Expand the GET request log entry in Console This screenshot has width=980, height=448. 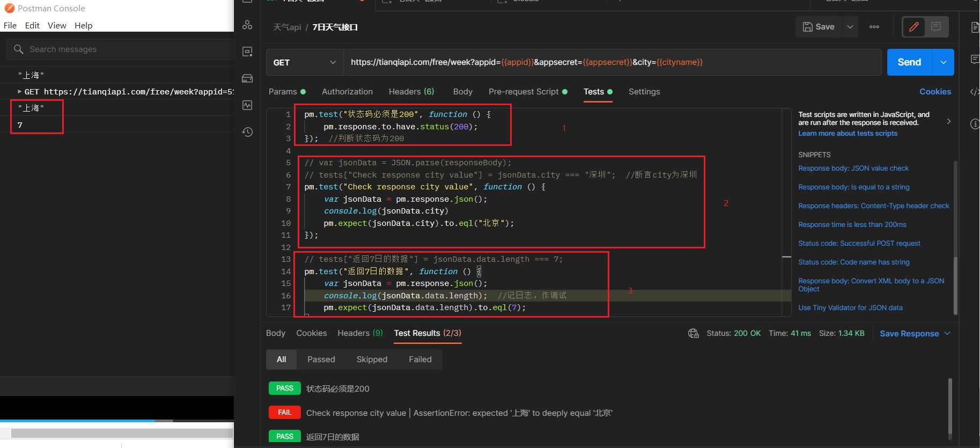click(x=20, y=92)
